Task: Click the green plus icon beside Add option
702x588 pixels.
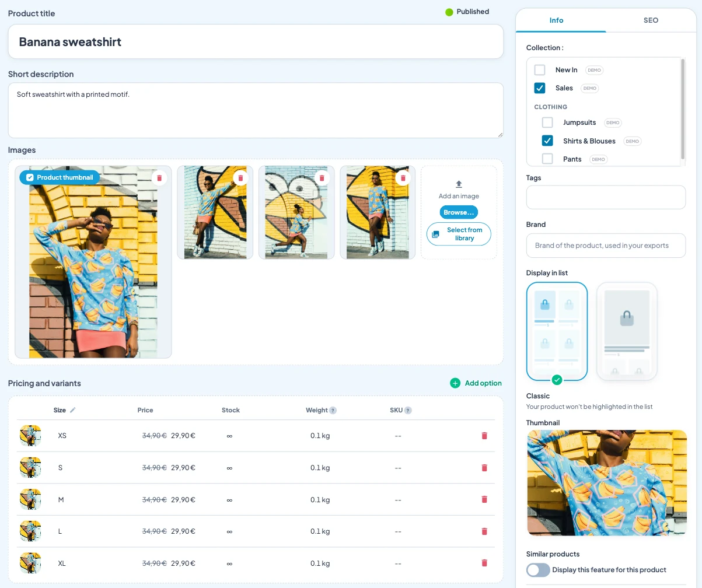Action: click(455, 383)
